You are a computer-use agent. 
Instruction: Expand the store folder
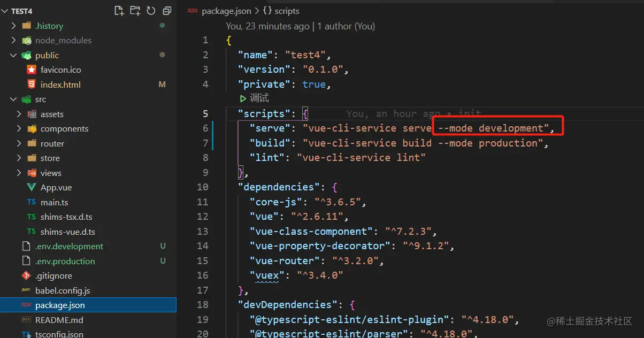[19, 158]
